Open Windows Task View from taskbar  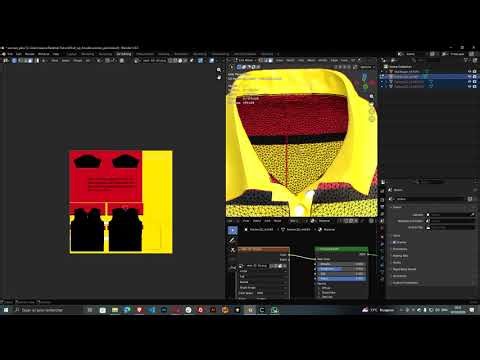coord(90,310)
